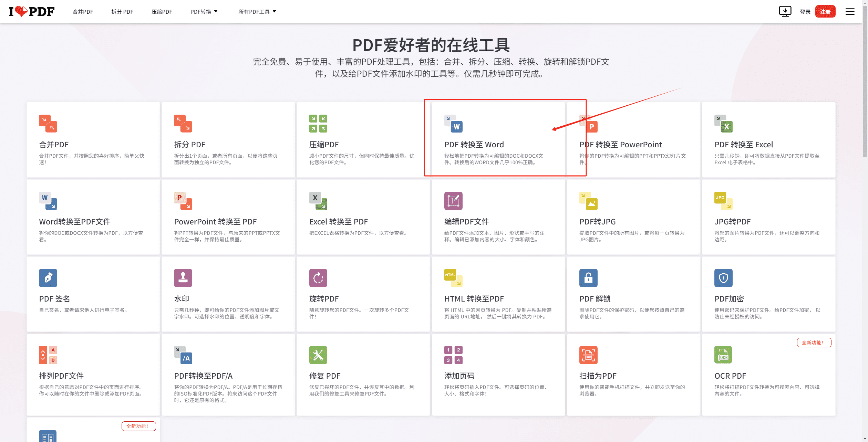868x442 pixels.
Task: Open the PDF to Word tool icon
Action: click(453, 124)
